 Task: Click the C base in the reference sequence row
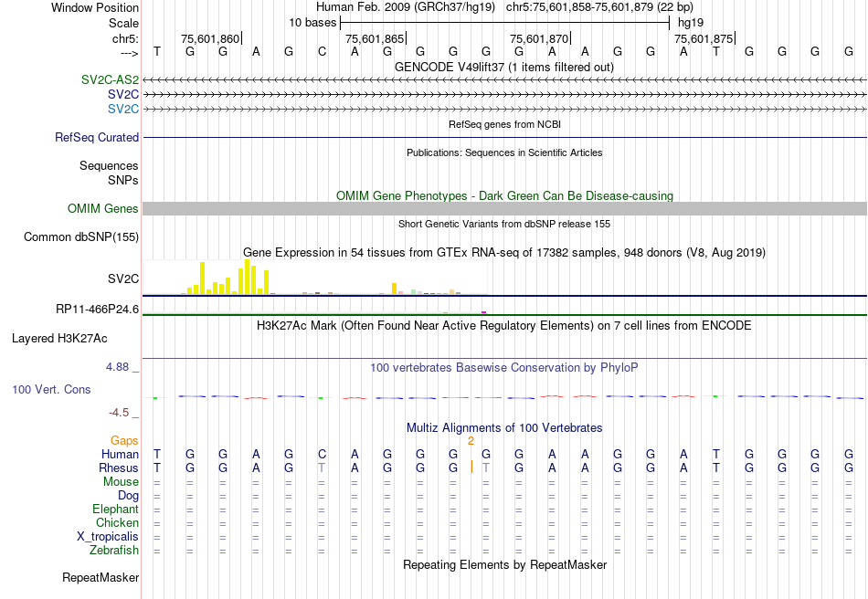click(322, 52)
